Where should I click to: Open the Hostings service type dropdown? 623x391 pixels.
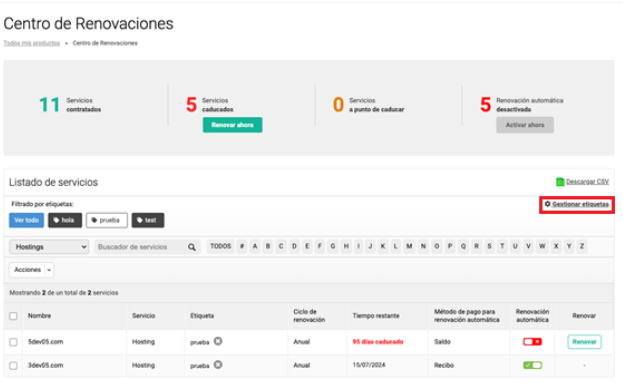pos(49,247)
